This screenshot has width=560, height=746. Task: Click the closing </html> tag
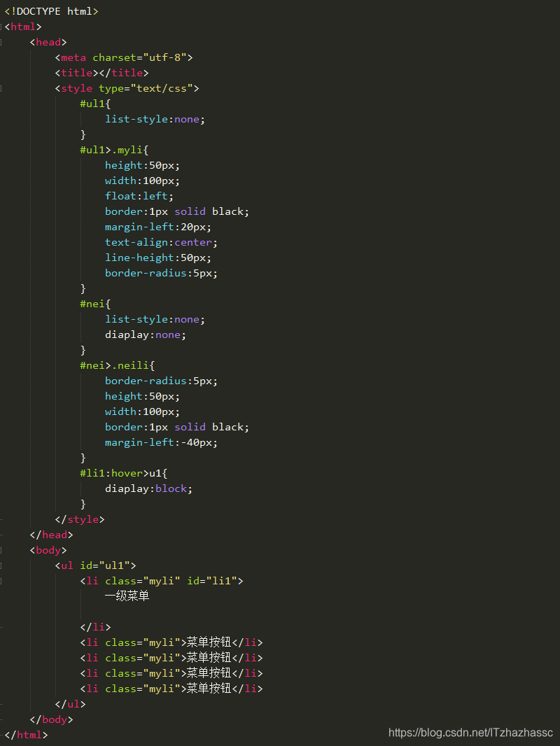coord(26,735)
